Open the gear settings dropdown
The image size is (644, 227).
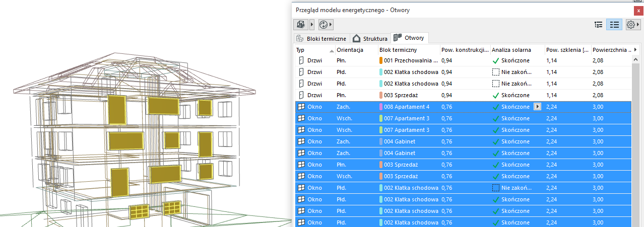[632, 24]
